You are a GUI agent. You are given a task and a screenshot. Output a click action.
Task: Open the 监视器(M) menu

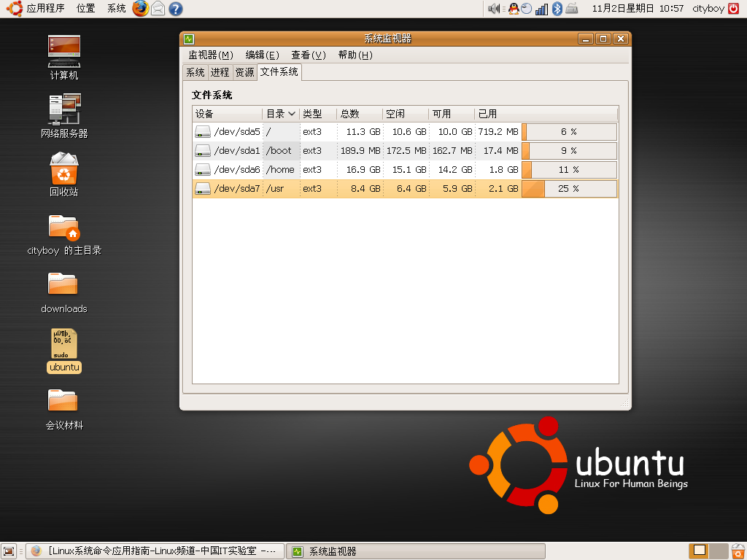tap(211, 55)
